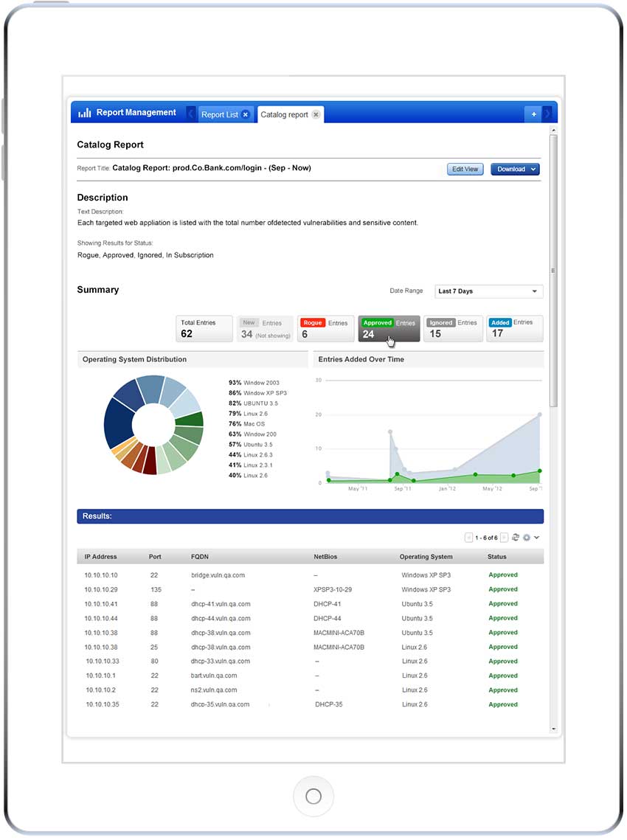Screen dimensions: 627x840
Task: Open the gear settings icon above the results table
Action: pos(527,538)
